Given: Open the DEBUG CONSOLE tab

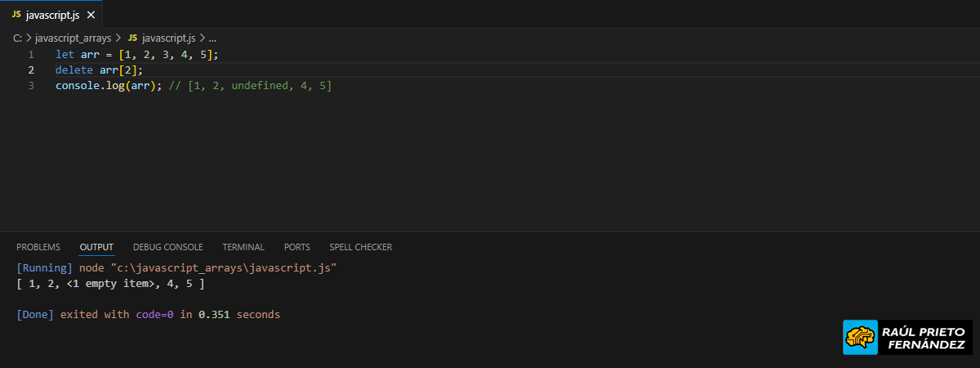Looking at the screenshot, I should click(x=167, y=247).
